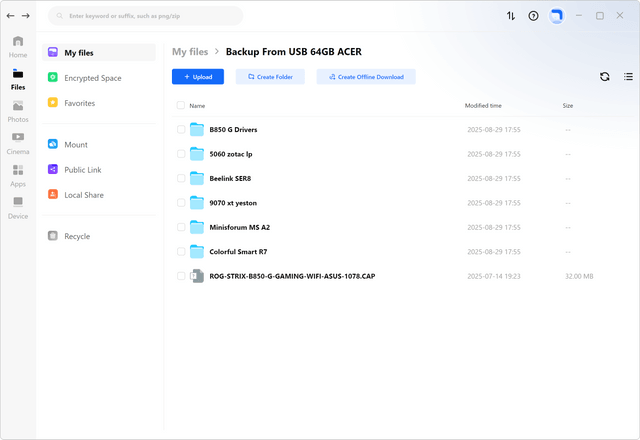Open the Device section icon
The image size is (640, 440).
coord(18,202)
